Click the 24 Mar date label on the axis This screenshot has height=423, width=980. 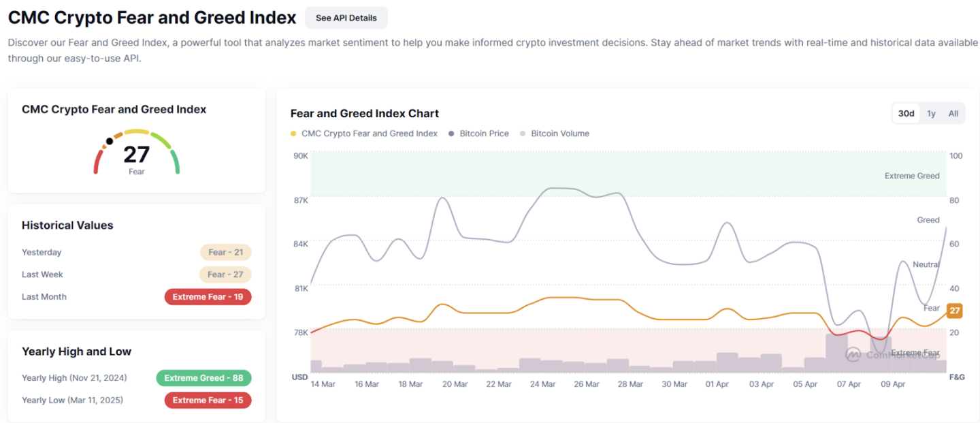click(542, 384)
